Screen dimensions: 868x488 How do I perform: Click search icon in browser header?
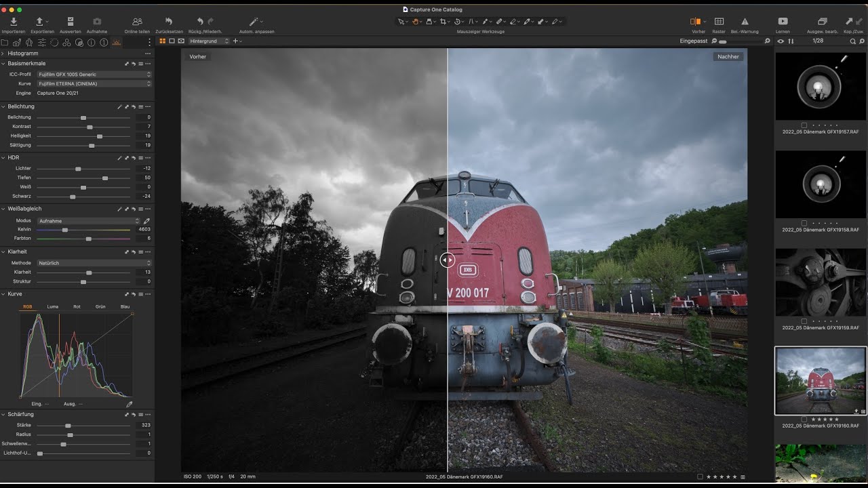point(853,41)
